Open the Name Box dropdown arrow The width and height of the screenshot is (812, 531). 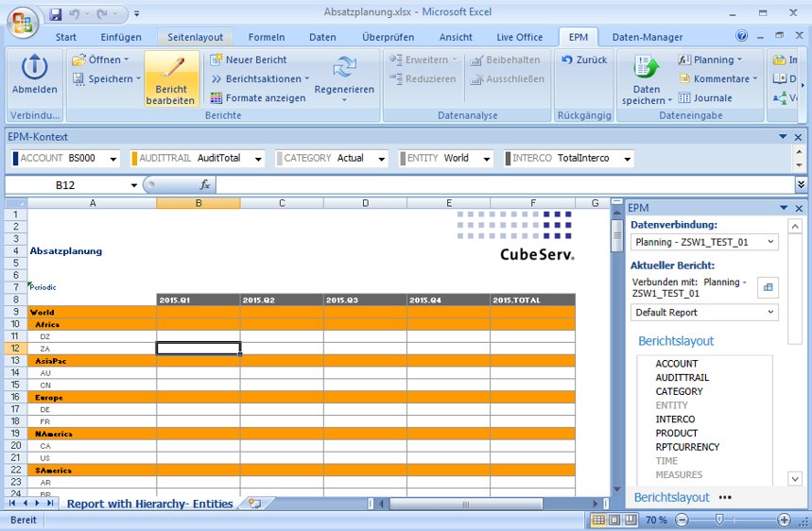pos(133,185)
